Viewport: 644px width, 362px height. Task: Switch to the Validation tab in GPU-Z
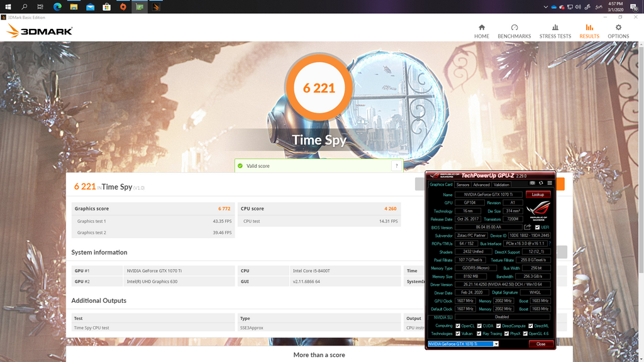click(501, 185)
